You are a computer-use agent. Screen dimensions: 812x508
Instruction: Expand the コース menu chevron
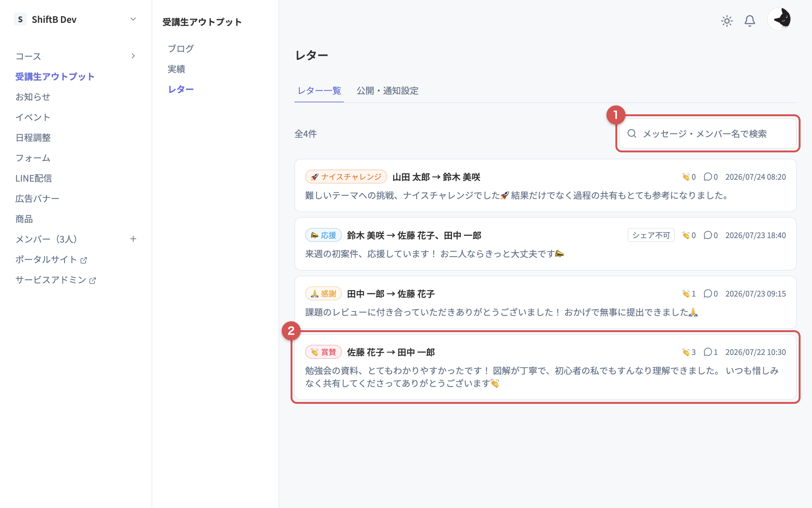[x=133, y=56]
